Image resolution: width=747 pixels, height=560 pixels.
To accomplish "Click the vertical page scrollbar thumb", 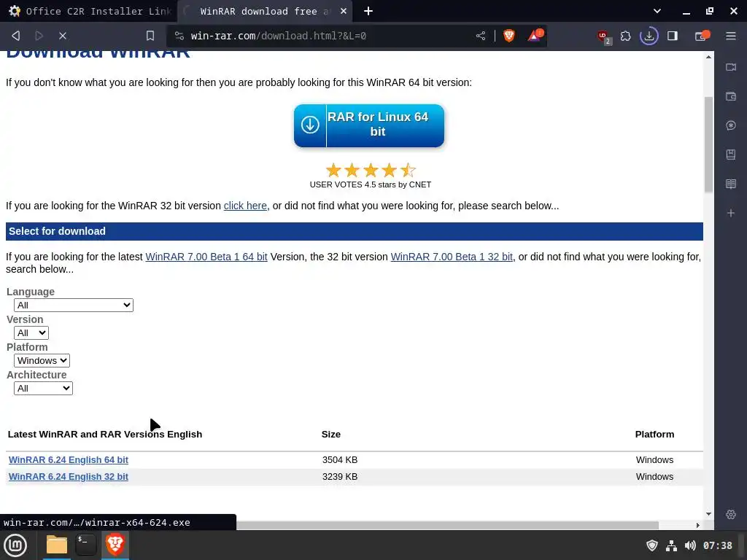I will pyautogui.click(x=708, y=144).
